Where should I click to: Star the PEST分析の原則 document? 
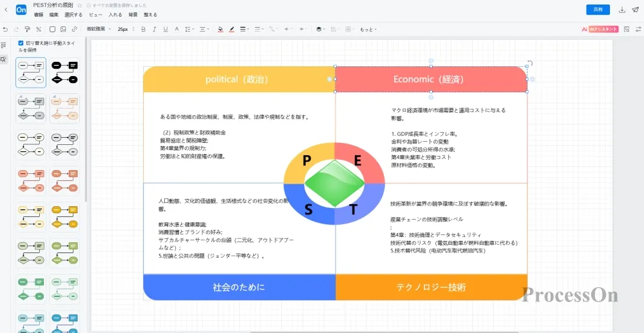point(80,5)
